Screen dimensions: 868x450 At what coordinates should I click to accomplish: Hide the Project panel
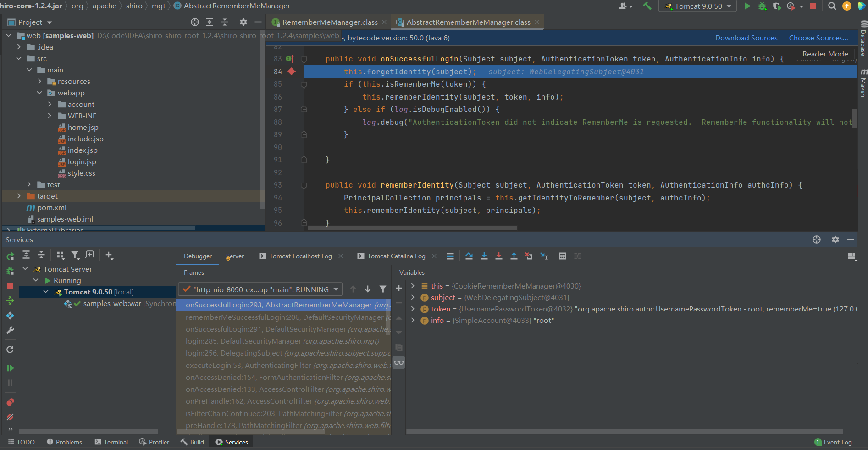coord(258,22)
